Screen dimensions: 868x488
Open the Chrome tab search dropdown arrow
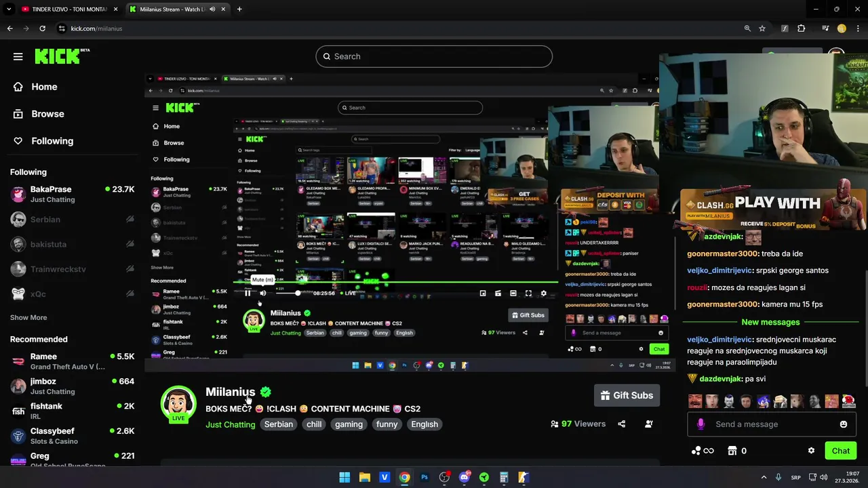tap(9, 9)
